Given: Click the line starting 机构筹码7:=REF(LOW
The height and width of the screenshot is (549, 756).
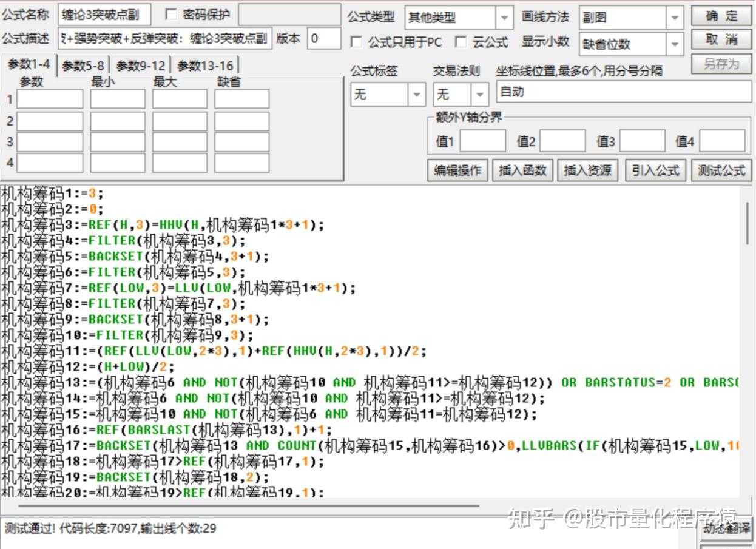Looking at the screenshot, I should point(178,288).
